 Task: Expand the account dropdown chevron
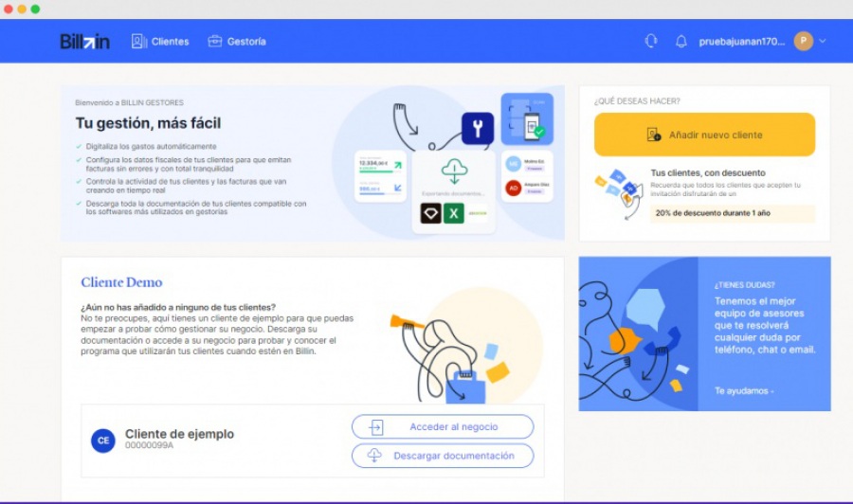point(823,41)
